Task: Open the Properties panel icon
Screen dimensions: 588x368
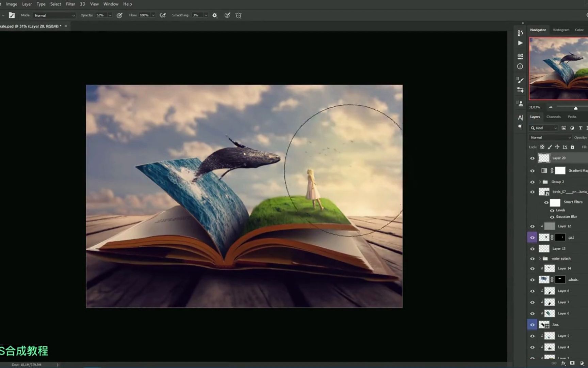Action: tap(520, 56)
